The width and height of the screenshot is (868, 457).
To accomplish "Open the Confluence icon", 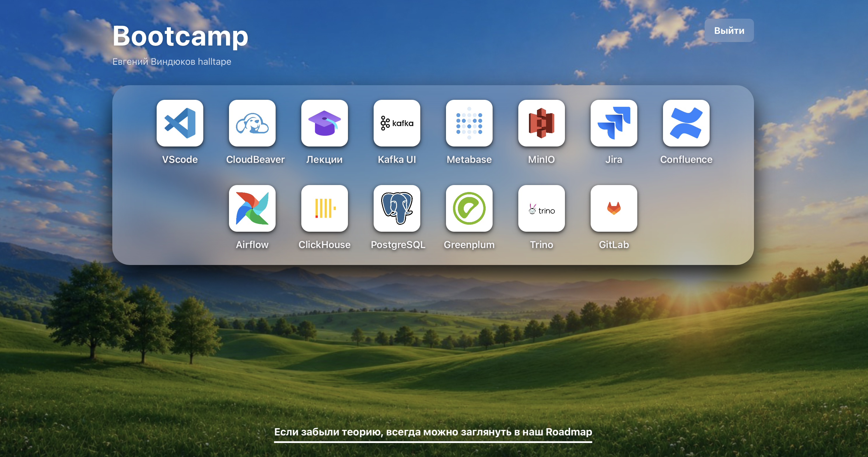I will tap(686, 123).
